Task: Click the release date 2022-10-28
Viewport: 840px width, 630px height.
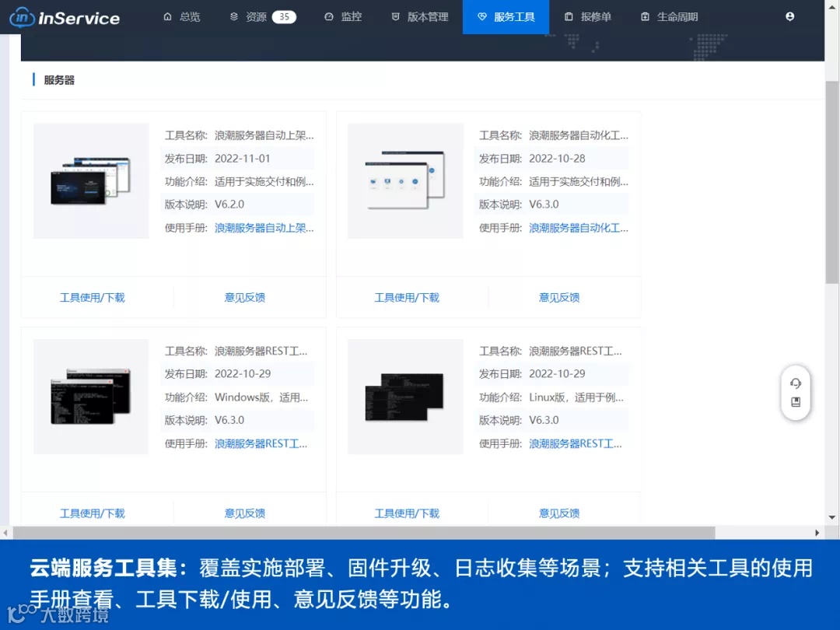Action: (557, 159)
